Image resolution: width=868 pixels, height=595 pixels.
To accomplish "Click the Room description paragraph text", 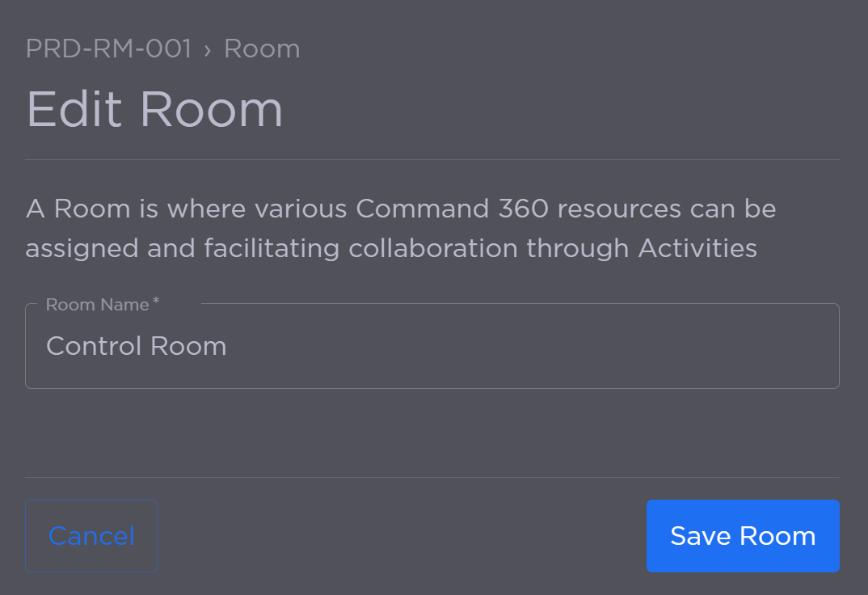I will point(401,228).
